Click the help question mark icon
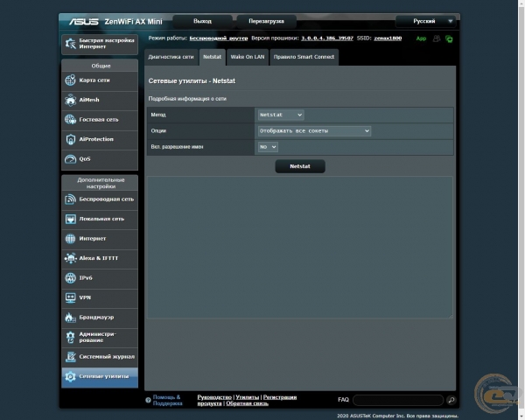Screen dimensions: 525x420 click(x=148, y=400)
